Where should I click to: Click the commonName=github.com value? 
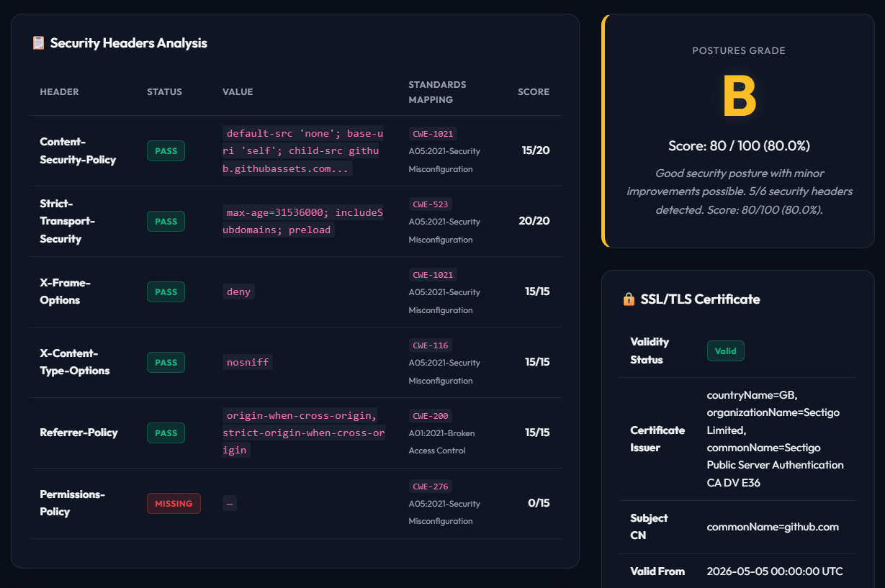point(773,527)
